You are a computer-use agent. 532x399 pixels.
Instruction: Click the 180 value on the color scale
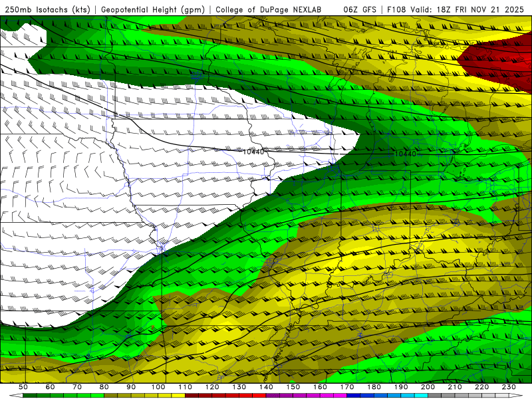coord(374,387)
